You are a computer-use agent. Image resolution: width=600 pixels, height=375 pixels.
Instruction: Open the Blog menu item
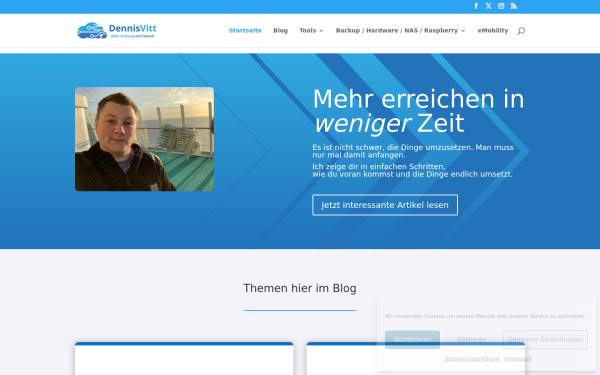tap(280, 30)
